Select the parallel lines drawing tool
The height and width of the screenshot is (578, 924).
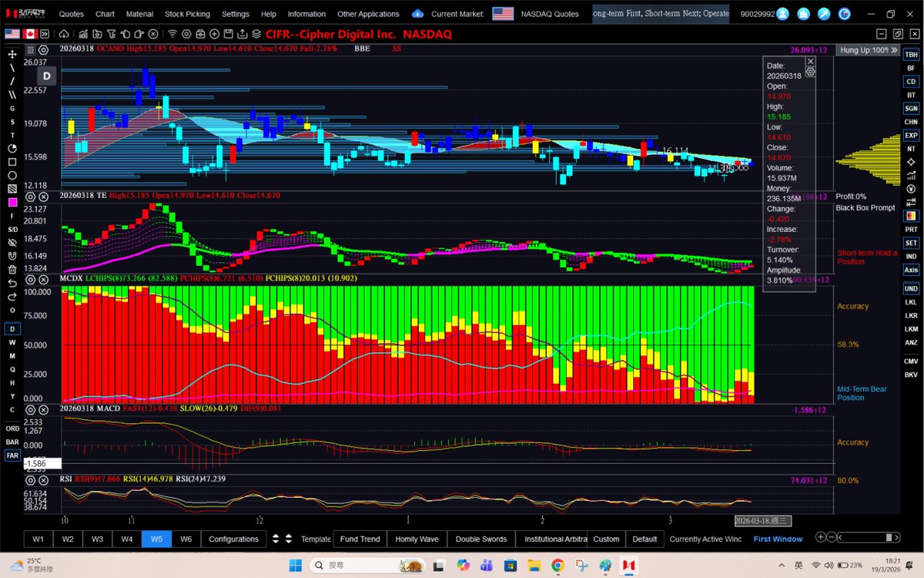pyautogui.click(x=12, y=95)
